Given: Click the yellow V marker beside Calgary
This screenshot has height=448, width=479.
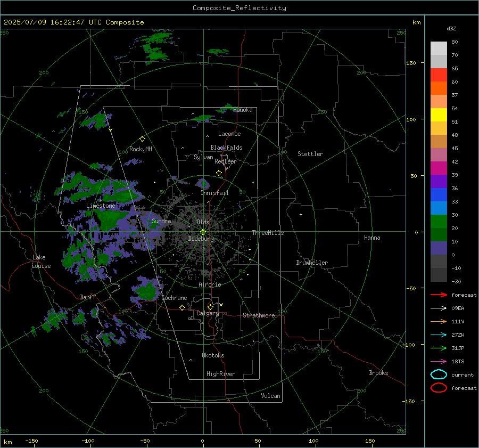Looking at the screenshot, I should pos(221,305).
